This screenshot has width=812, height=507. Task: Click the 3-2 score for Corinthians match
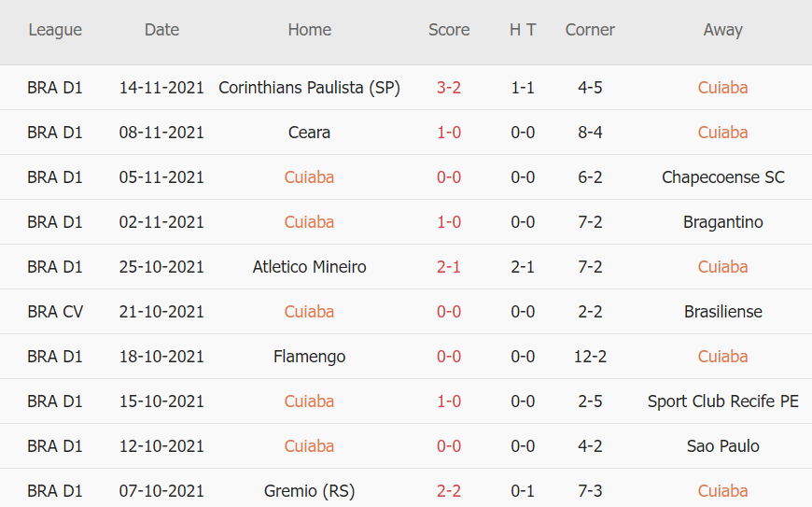point(449,88)
